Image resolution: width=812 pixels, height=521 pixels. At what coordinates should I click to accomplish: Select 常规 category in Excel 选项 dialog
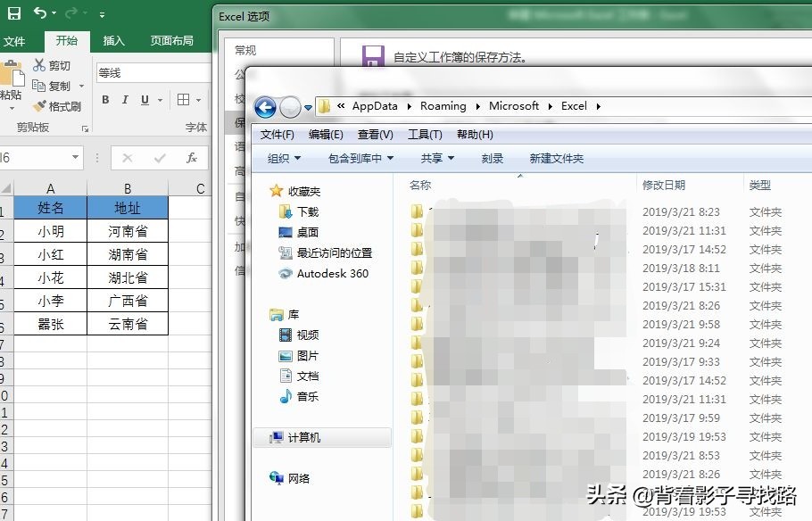coord(245,50)
